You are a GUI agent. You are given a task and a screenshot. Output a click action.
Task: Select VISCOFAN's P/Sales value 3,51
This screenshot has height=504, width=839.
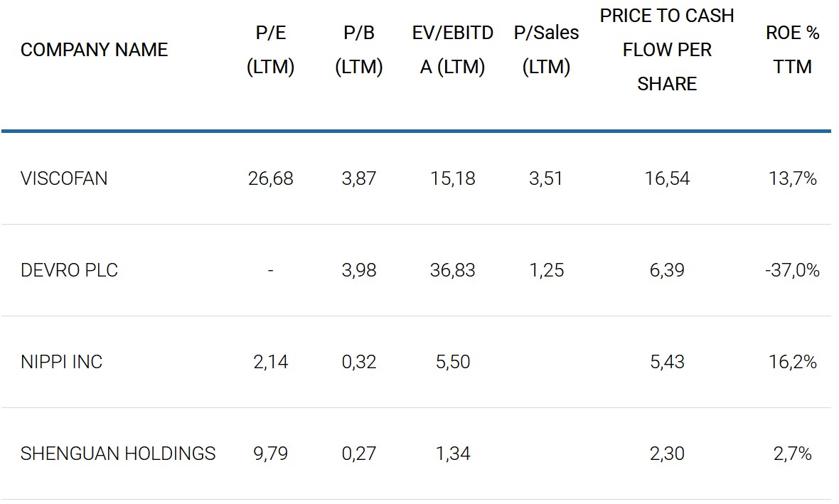[546, 178]
